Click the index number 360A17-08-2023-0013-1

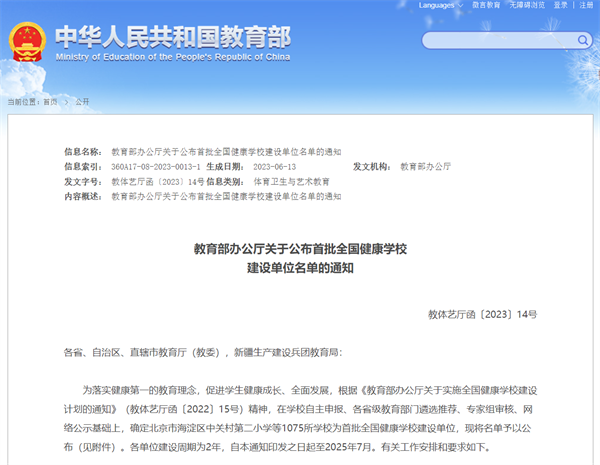tap(155, 166)
